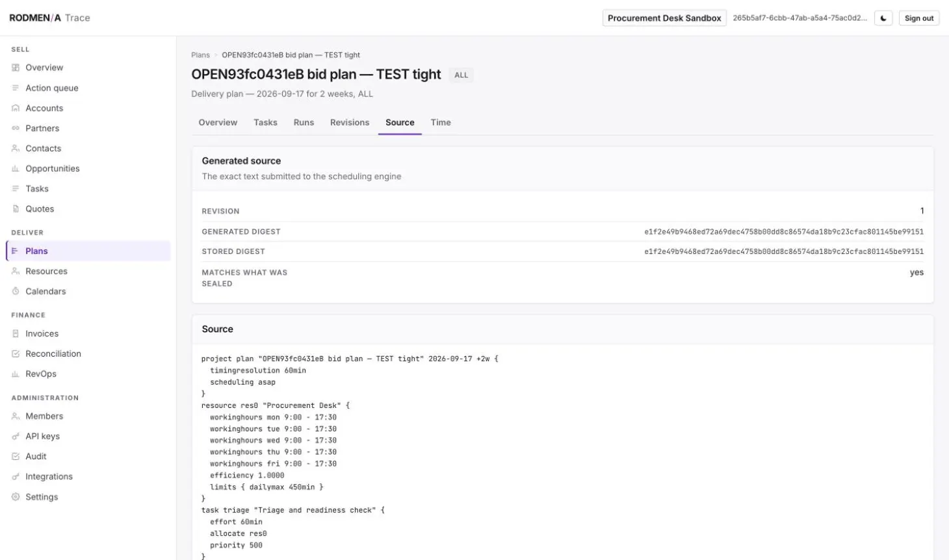Select the Source tab
Screen dimensions: 949x560
coord(400,122)
